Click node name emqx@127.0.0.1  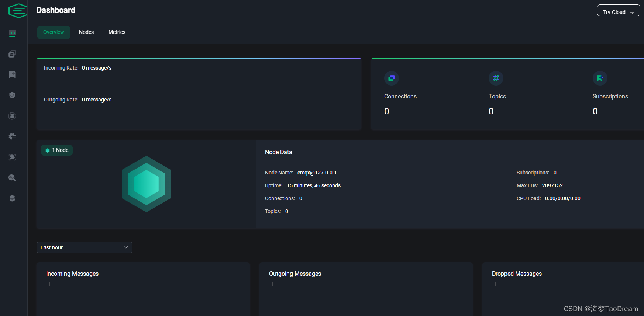317,173
